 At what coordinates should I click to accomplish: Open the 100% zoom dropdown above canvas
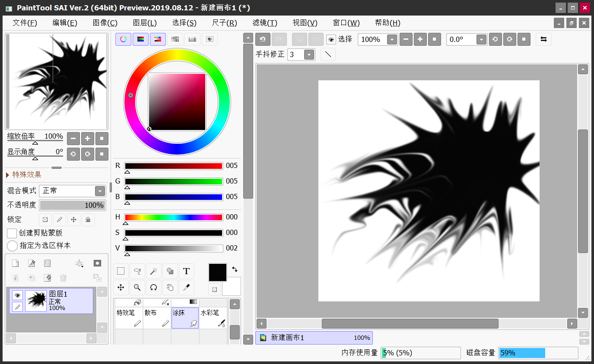392,39
